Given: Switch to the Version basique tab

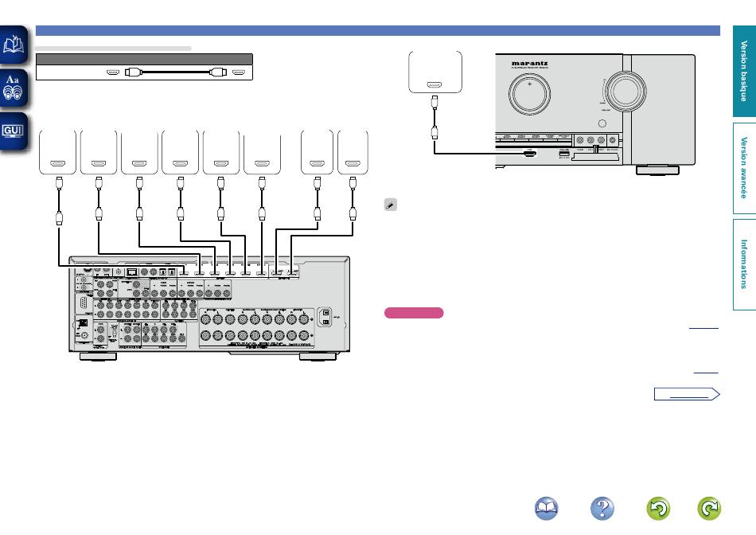Looking at the screenshot, I should point(744,71).
